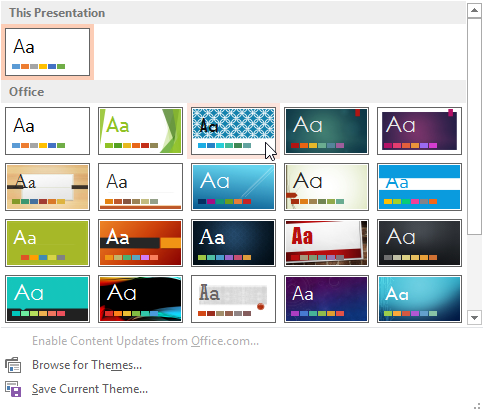Viewport: 483px width, 412px height.
Task: Apply the light cyan gradient theme
Action: [x=419, y=299]
